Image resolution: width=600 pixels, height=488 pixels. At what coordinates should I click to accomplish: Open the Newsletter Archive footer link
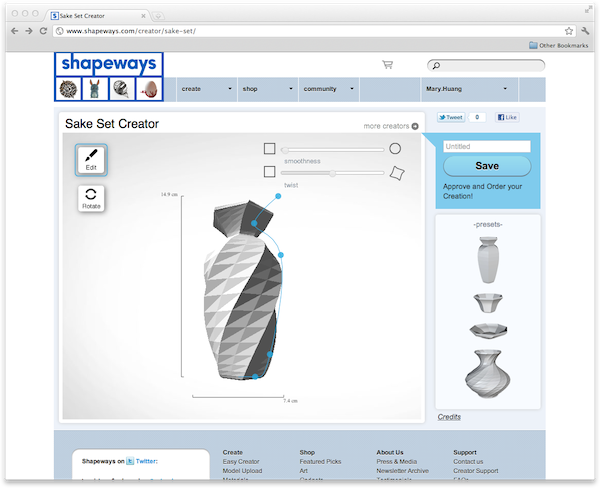click(403, 471)
